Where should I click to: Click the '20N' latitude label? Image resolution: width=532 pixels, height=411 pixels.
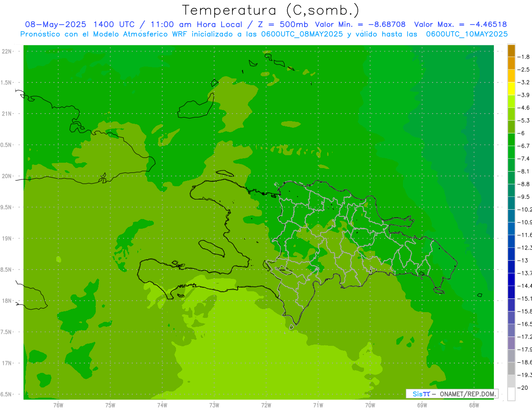(x=7, y=176)
